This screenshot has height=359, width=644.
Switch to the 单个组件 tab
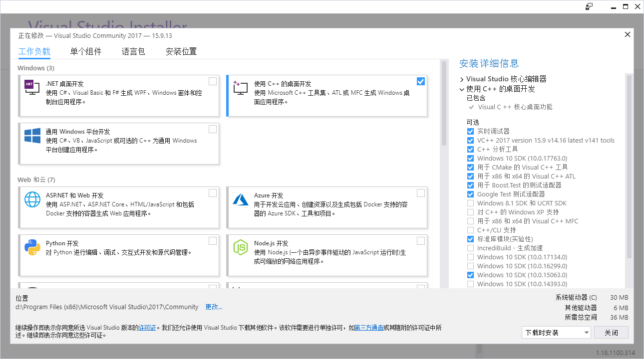[x=86, y=51]
